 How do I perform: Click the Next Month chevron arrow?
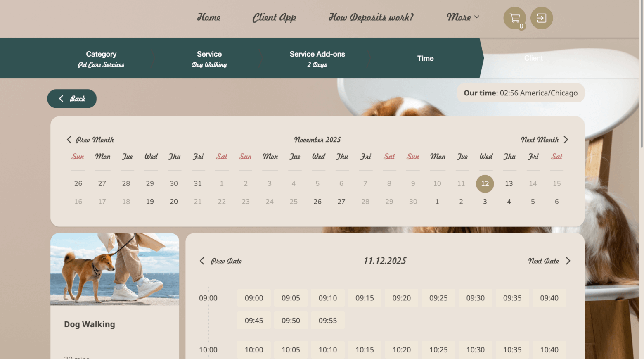566,140
